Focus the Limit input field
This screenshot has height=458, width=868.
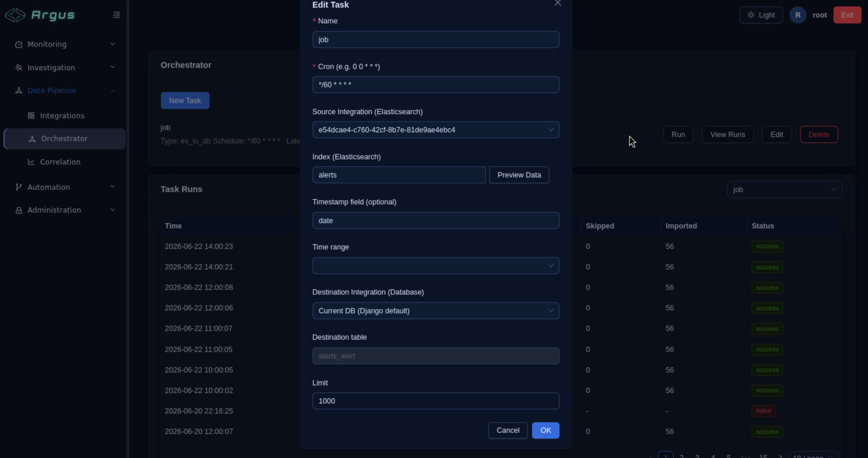point(436,401)
